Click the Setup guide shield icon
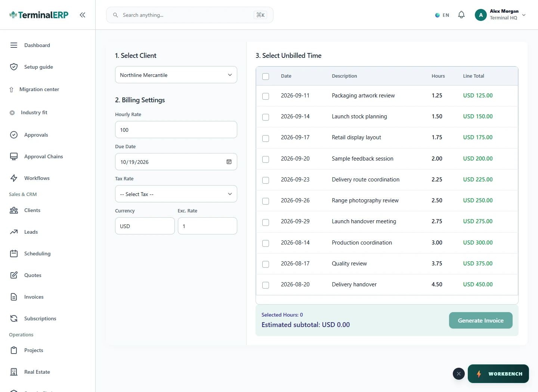The height and width of the screenshot is (392, 538). (14, 67)
